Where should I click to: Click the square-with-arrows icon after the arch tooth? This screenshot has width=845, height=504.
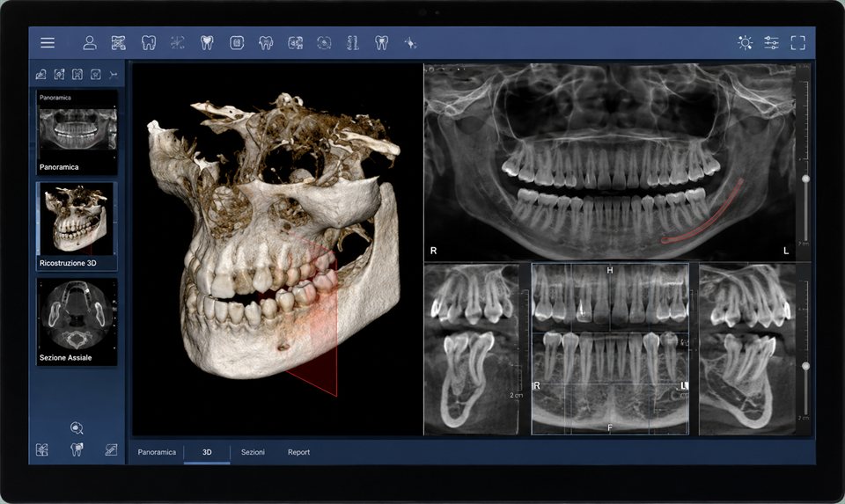(x=296, y=42)
